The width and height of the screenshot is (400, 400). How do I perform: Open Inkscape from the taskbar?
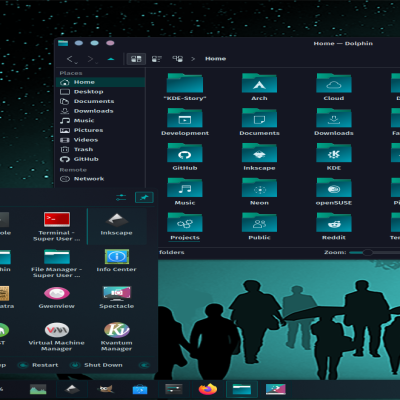pos(72,389)
